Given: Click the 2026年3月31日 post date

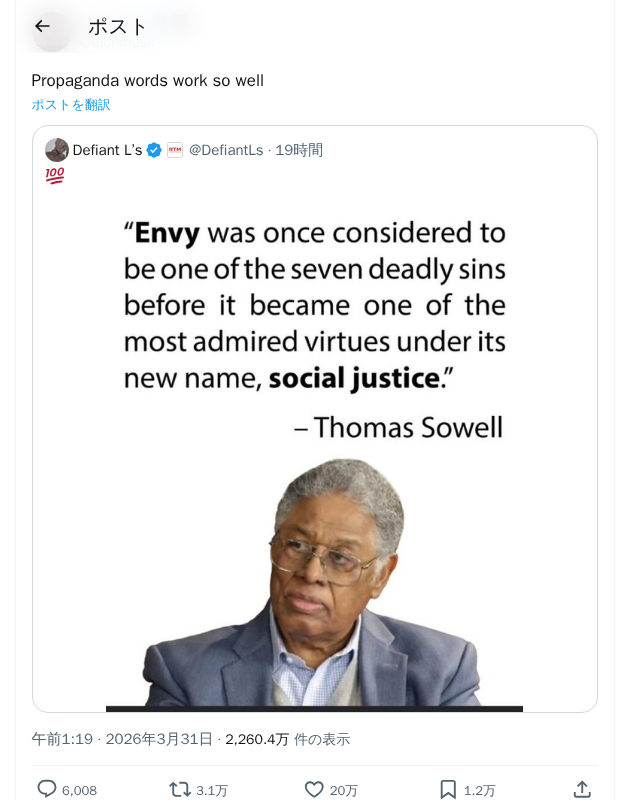Looking at the screenshot, I should pos(159,739).
